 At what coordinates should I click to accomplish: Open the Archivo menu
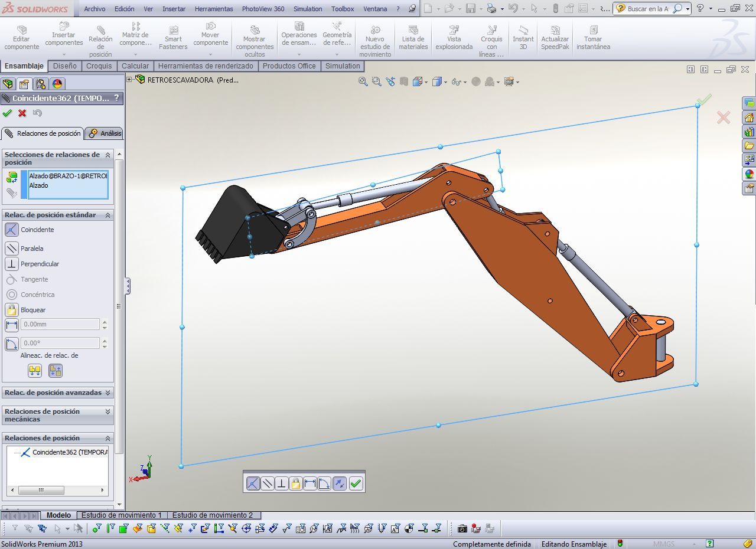pyautogui.click(x=94, y=9)
